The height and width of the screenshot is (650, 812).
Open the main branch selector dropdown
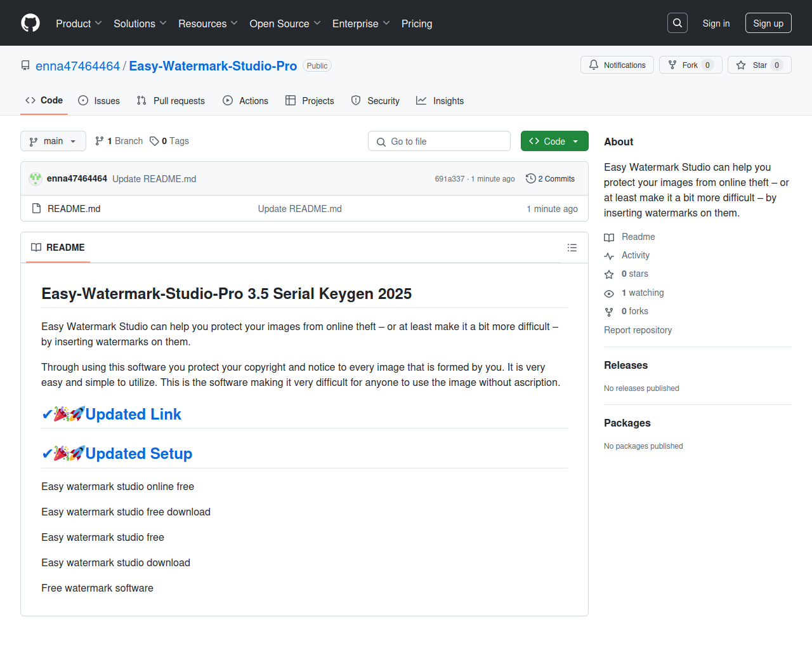click(53, 141)
